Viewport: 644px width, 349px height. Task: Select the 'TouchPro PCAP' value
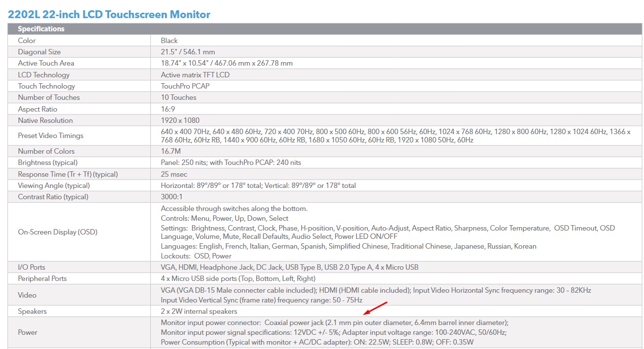pos(185,86)
